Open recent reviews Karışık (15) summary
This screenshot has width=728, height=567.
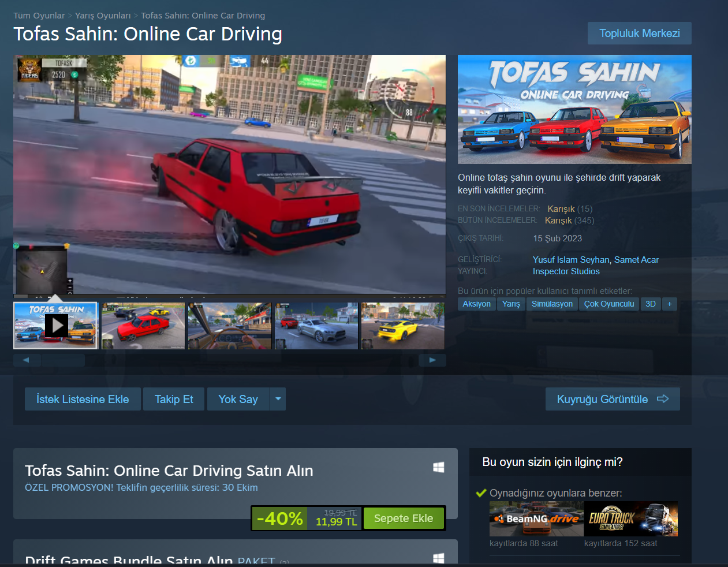570,209
